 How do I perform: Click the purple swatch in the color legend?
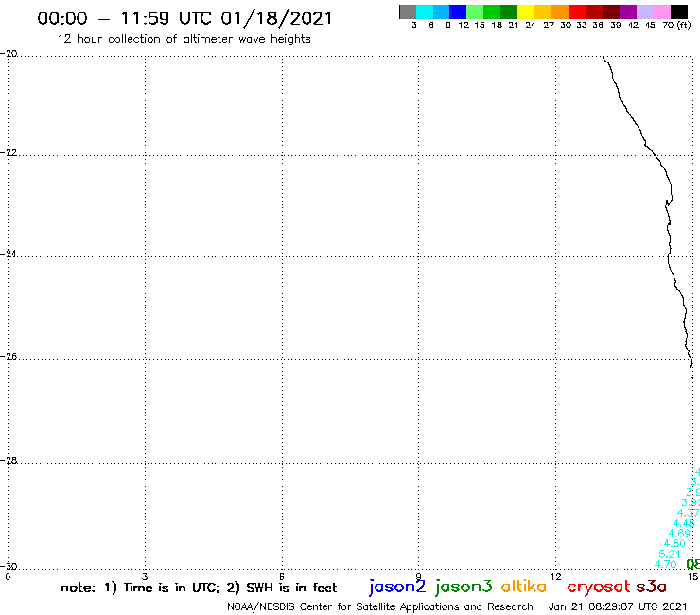click(x=628, y=12)
